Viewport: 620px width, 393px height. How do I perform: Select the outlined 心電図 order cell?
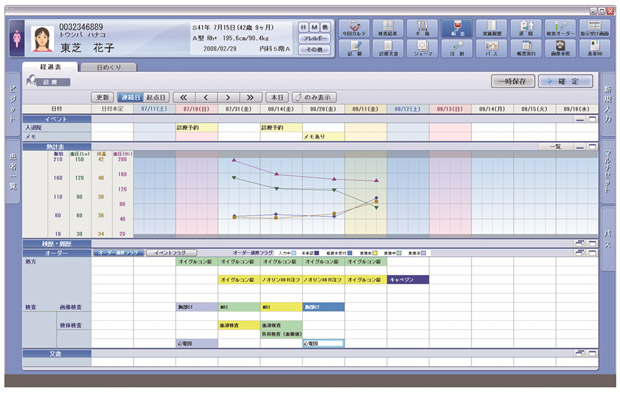tap(323, 344)
